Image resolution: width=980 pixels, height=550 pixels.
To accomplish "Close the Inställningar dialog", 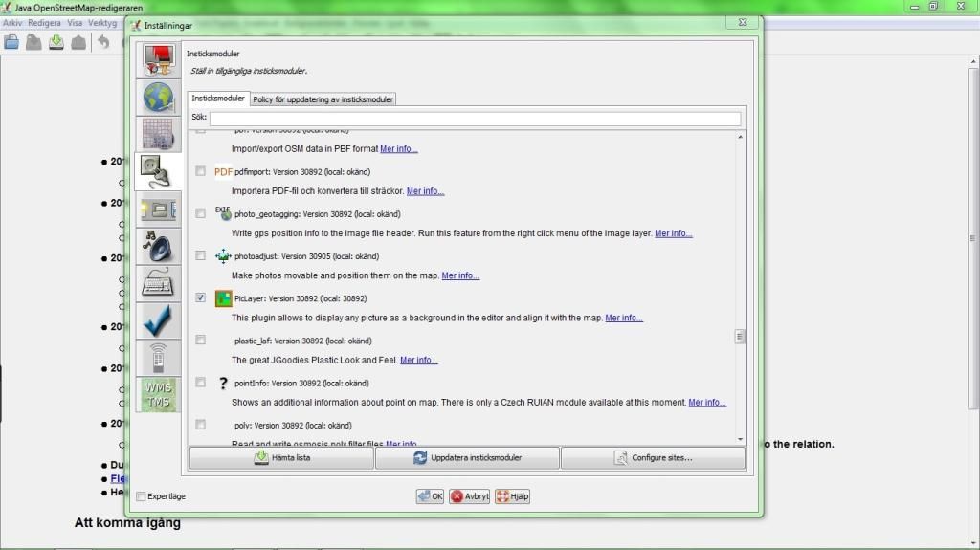I will pos(743,23).
